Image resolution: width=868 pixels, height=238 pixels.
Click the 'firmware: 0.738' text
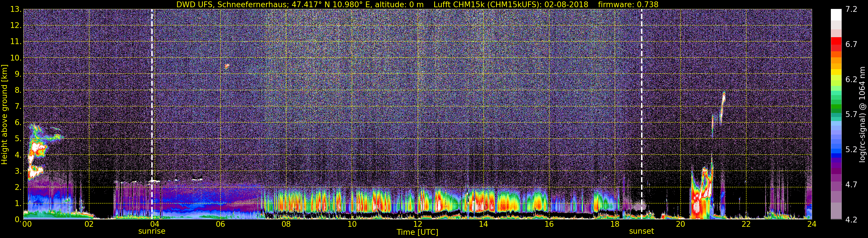click(628, 4)
